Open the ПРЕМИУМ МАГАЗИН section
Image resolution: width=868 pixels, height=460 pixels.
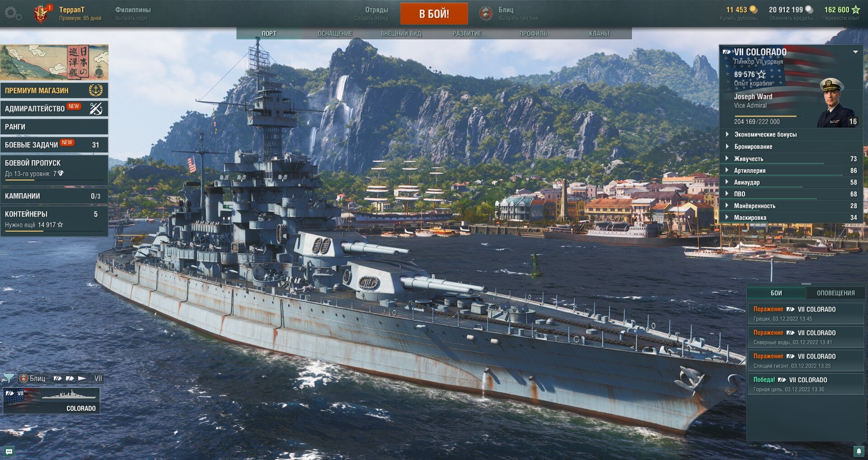(54, 90)
